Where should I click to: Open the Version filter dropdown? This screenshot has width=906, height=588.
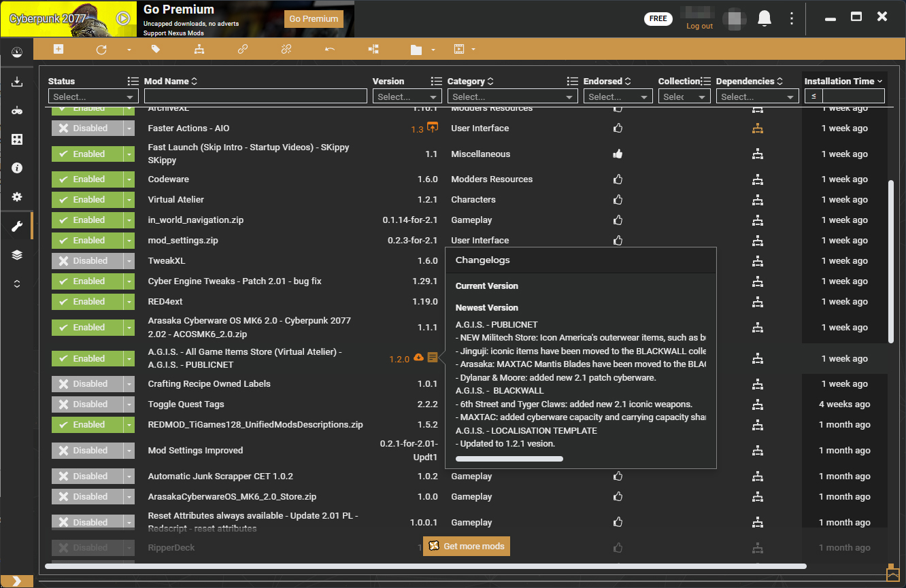[407, 97]
